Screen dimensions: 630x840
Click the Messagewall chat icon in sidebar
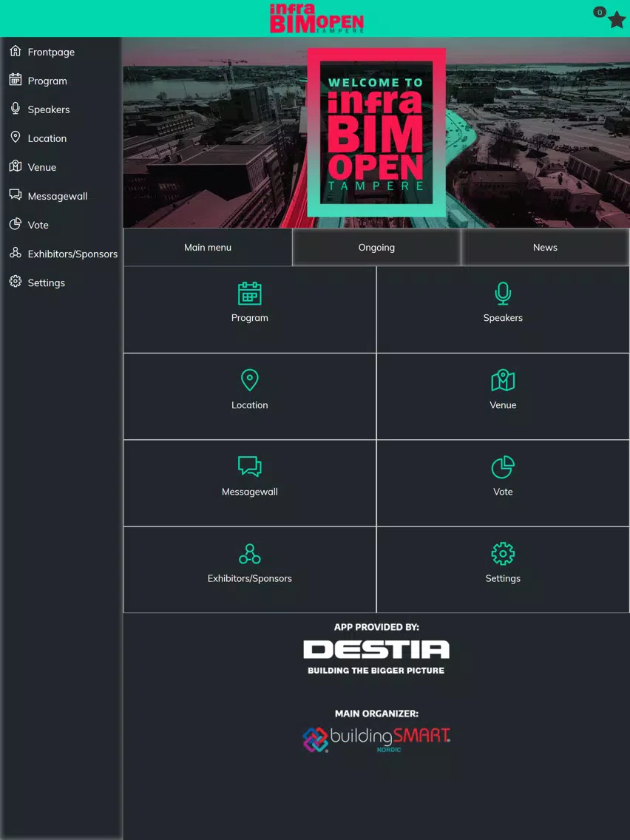[x=16, y=195]
